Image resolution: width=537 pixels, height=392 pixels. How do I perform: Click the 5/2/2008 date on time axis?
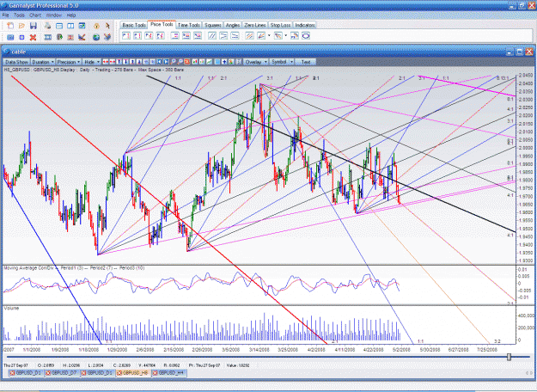(x=401, y=350)
